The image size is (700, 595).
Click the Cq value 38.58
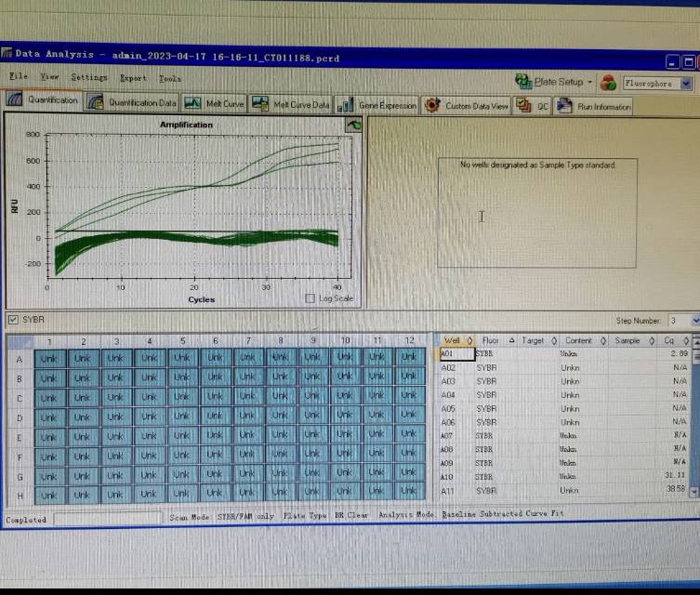click(x=675, y=489)
